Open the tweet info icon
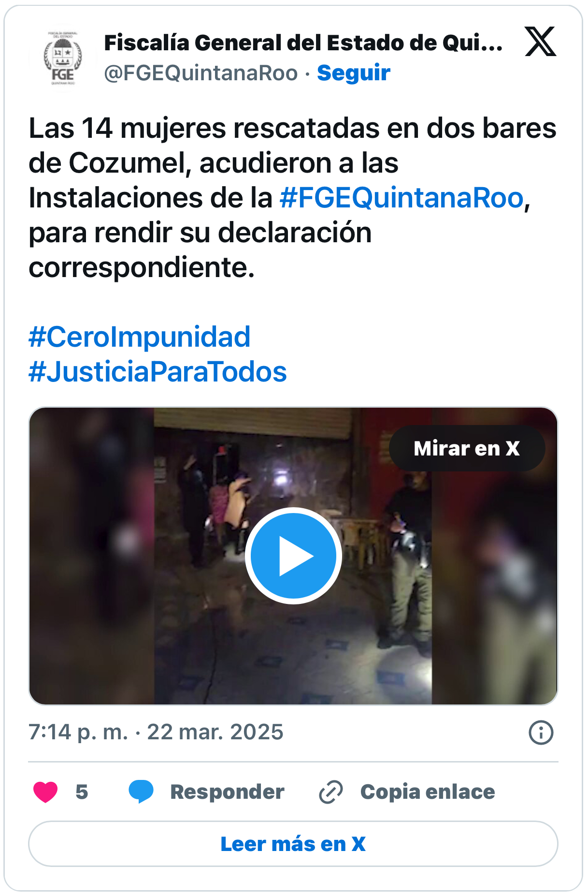The height and width of the screenshot is (895, 588). click(x=541, y=732)
